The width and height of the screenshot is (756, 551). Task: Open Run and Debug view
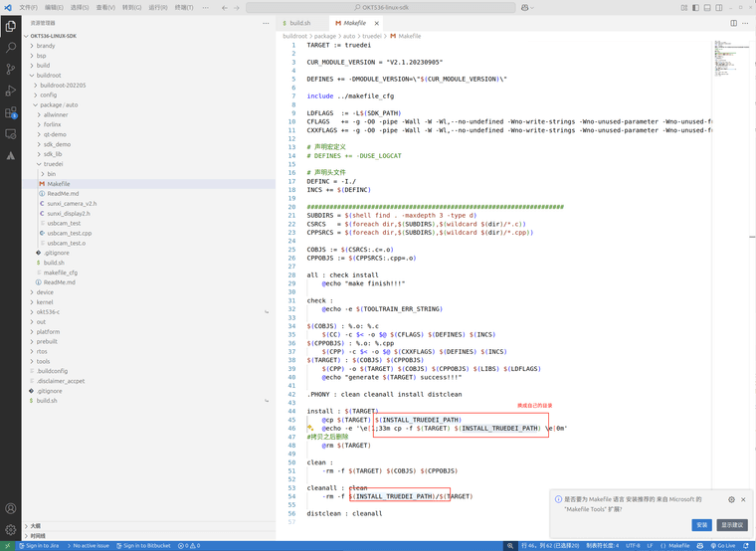(11, 91)
